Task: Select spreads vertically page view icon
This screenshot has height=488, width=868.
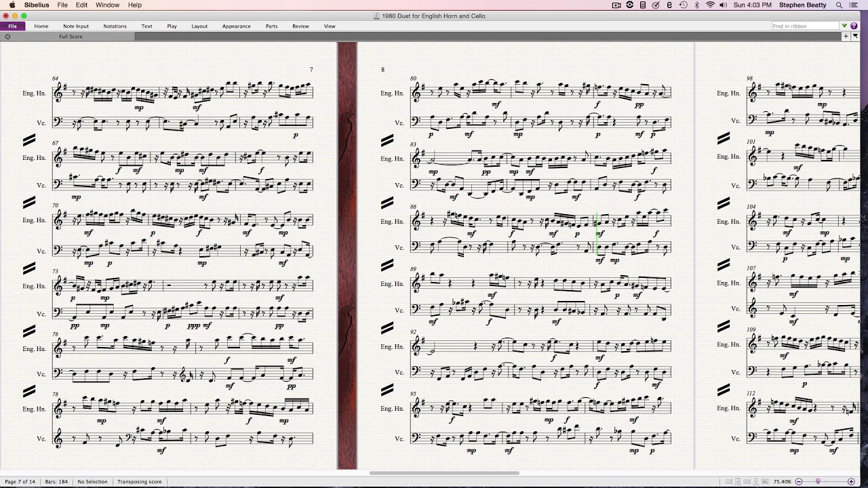Action: [x=738, y=481]
